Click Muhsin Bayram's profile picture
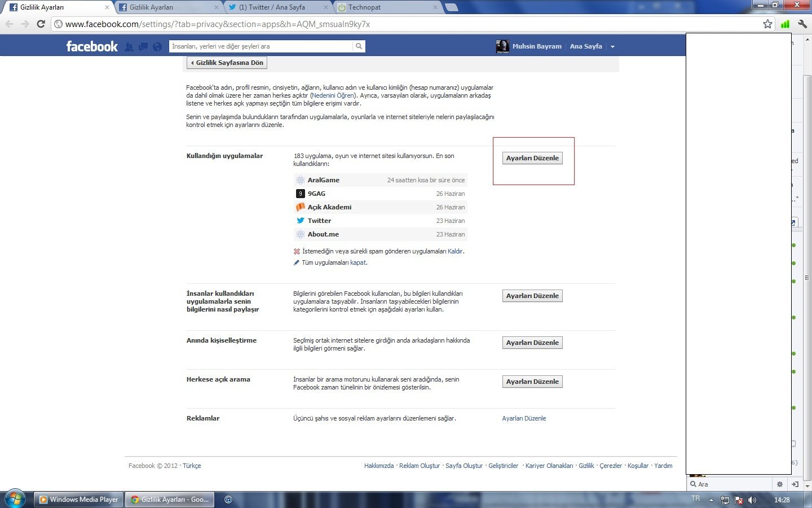This screenshot has height=508, width=812. click(502, 46)
